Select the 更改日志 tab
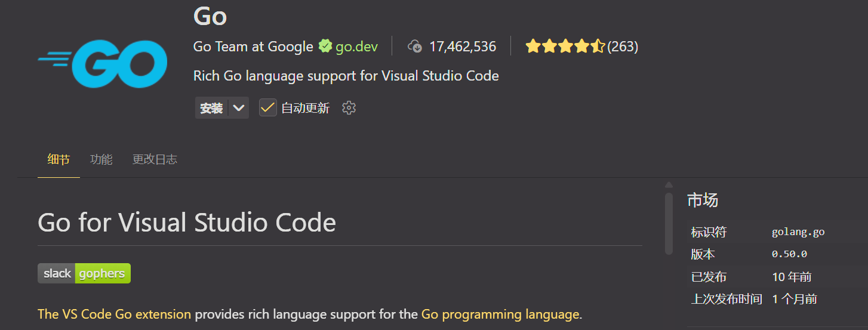 [155, 159]
